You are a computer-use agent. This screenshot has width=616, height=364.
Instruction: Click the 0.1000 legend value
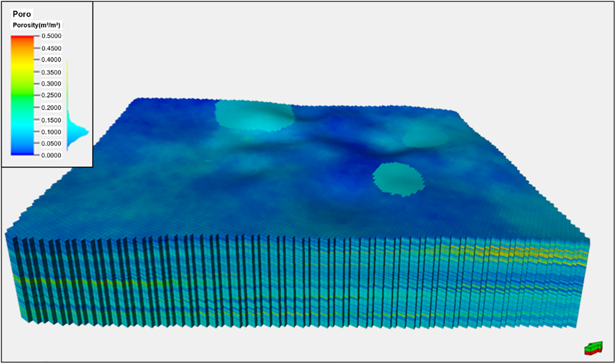coord(51,132)
